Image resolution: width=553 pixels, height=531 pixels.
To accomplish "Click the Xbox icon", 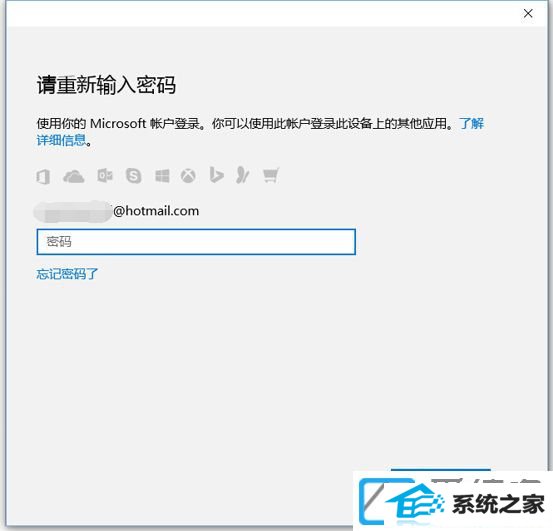I will [188, 176].
